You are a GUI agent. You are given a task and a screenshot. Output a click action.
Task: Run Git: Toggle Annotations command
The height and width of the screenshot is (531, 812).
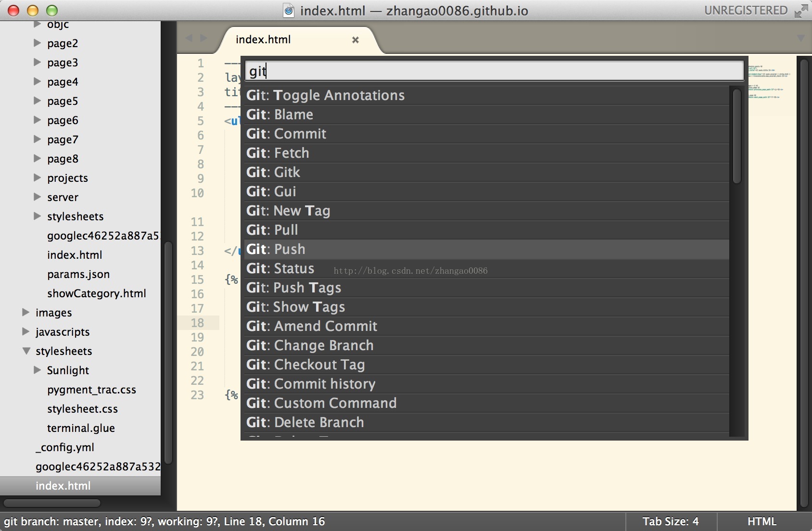coord(487,95)
